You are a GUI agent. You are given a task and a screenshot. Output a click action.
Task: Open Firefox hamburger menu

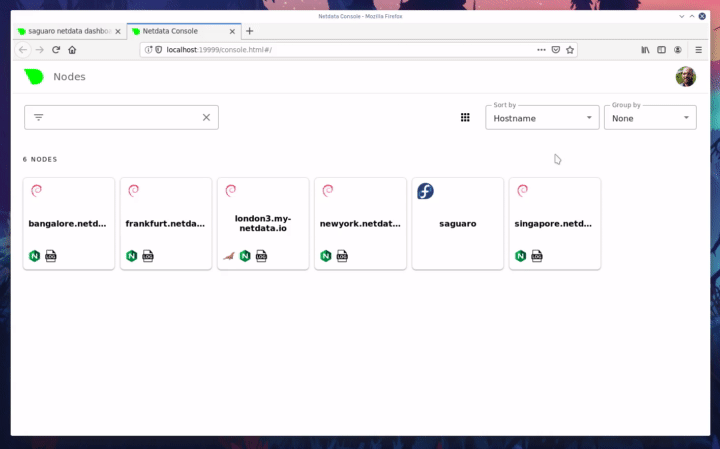tap(698, 50)
